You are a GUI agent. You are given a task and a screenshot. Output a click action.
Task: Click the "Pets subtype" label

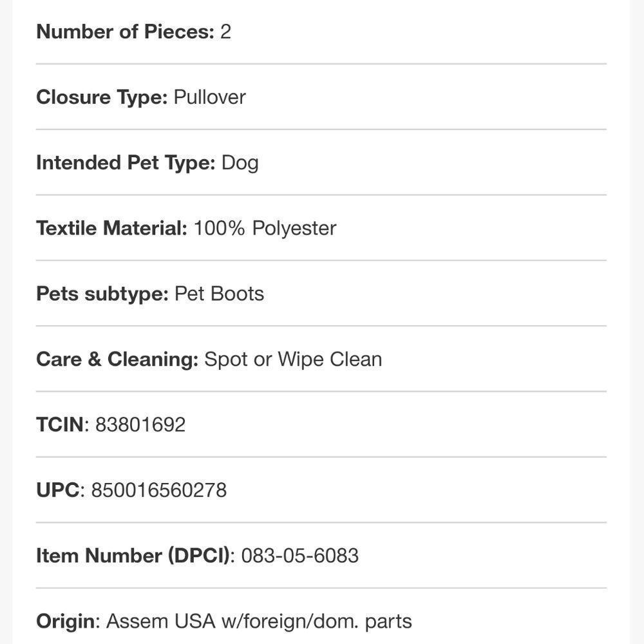pos(102,294)
